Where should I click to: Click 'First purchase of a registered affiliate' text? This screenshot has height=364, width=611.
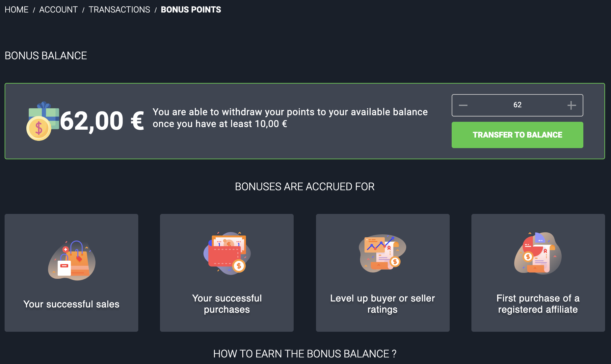point(538,304)
